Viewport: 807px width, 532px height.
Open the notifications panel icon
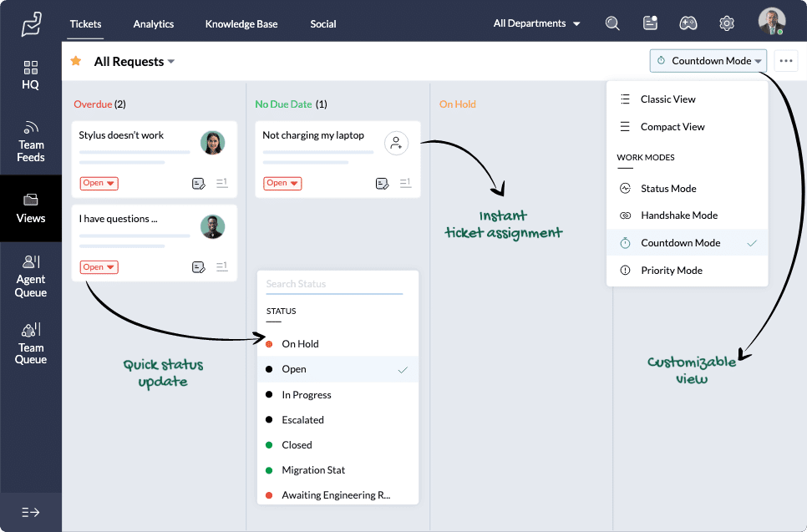(650, 23)
